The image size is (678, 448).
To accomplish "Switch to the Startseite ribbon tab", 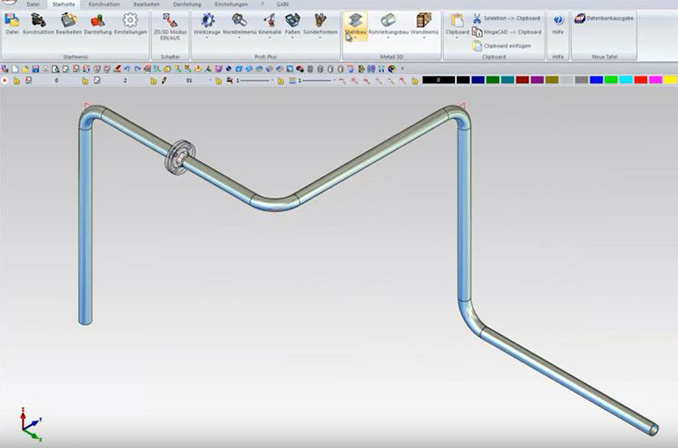I will point(64,4).
